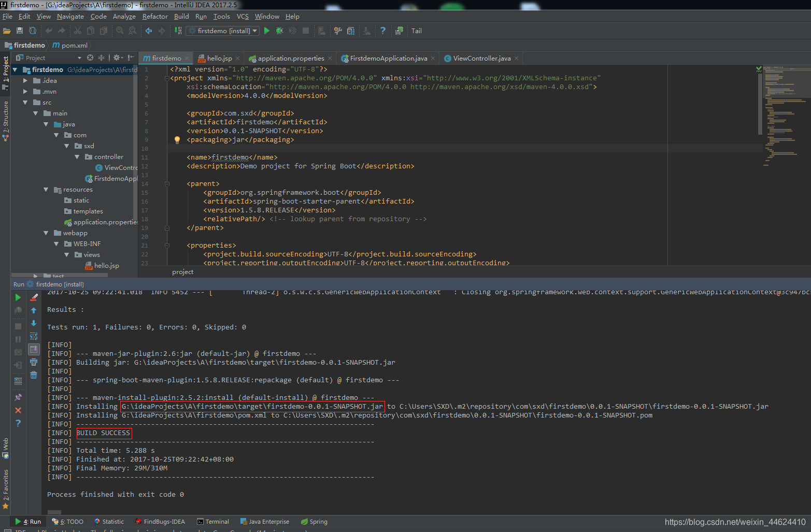This screenshot has height=532, width=811.
Task: Collapse the resources folder
Action: [x=46, y=190]
